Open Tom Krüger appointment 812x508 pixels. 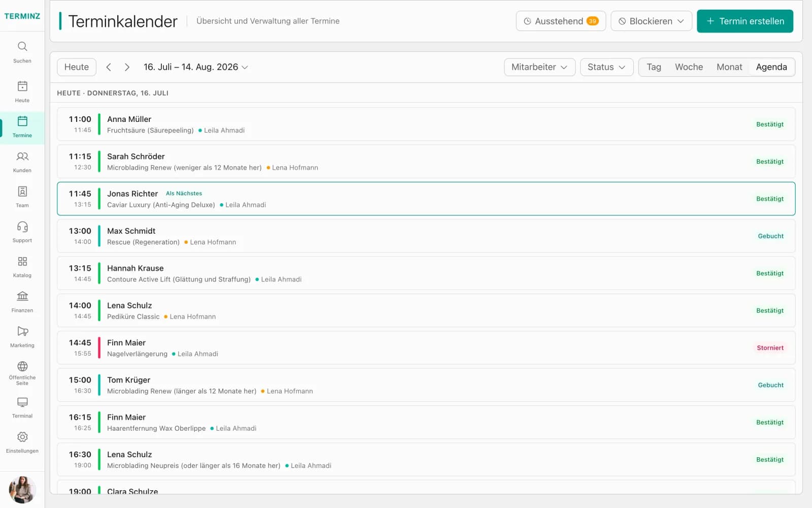coord(426,385)
